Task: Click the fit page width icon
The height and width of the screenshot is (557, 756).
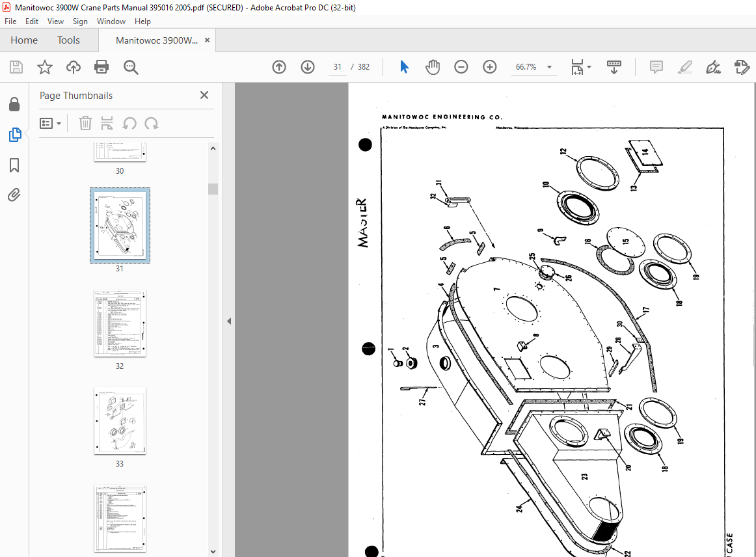Action: [x=577, y=67]
